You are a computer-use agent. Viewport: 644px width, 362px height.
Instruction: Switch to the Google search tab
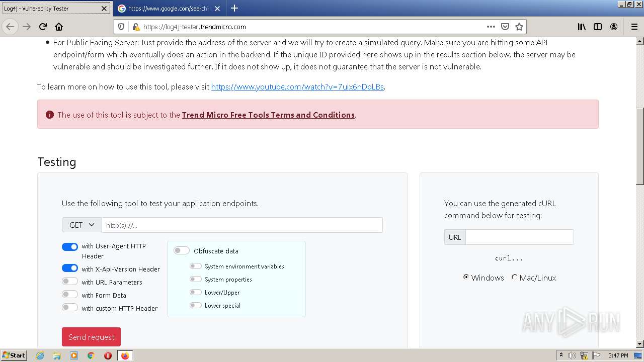point(169,9)
